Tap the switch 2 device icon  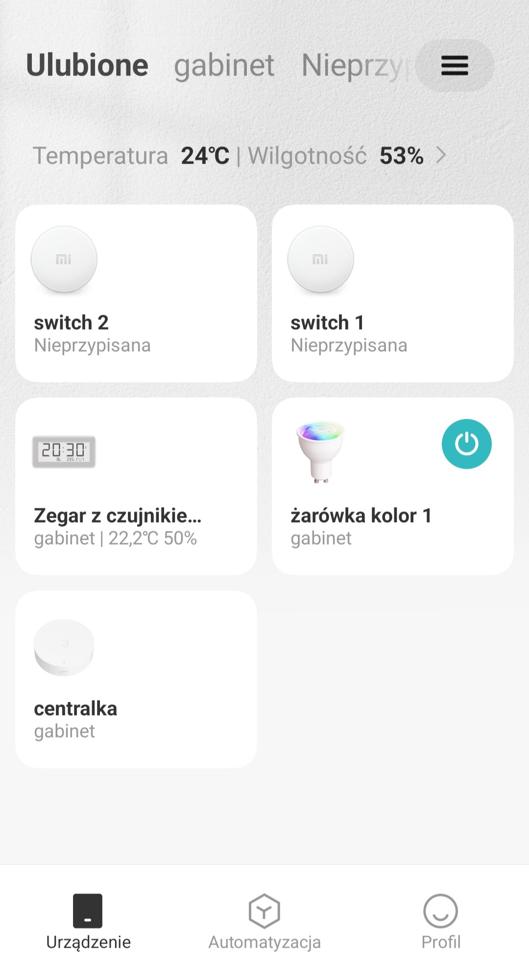tap(64, 260)
